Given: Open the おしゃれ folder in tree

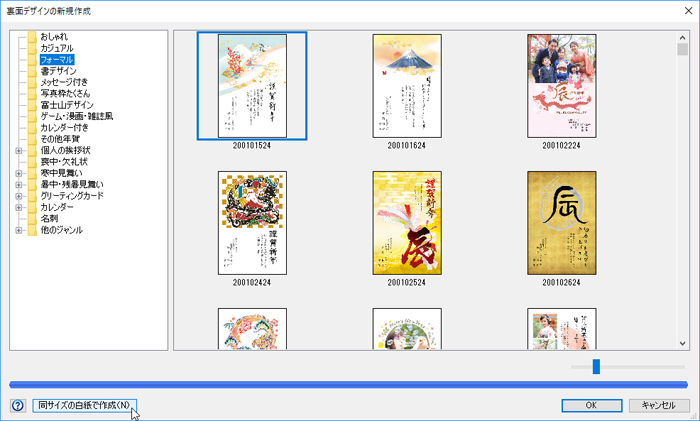Looking at the screenshot, I should 55,37.
